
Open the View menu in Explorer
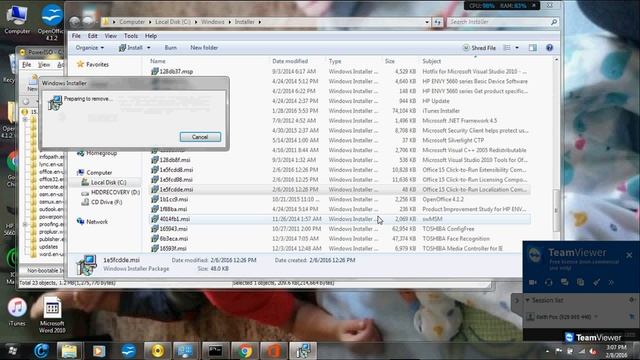[x=111, y=36]
